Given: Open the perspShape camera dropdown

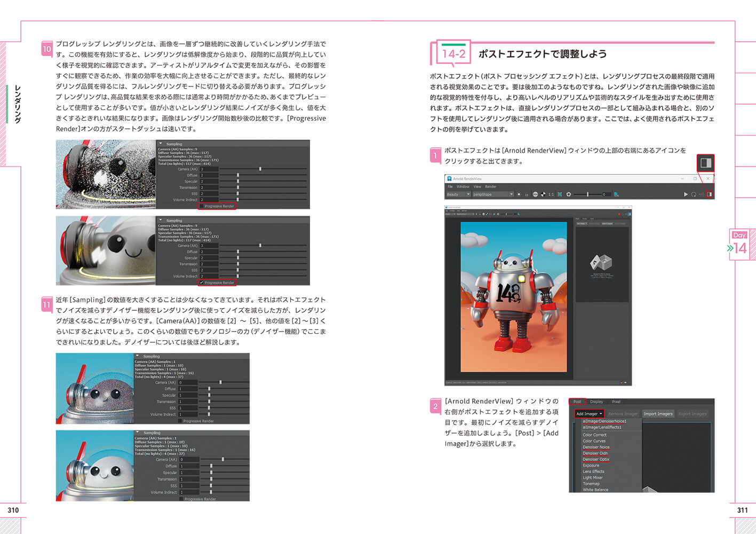Looking at the screenshot, I should click(492, 194).
